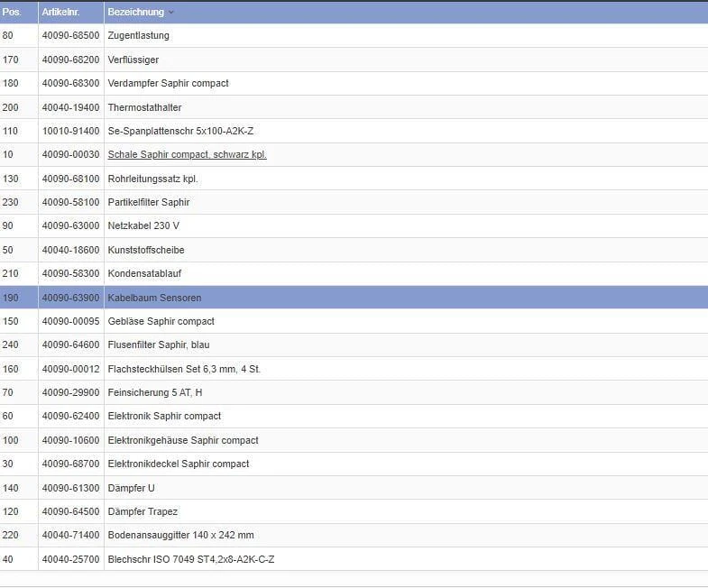Select Partikelfilter Saphir row
708x588 pixels.
tap(354, 202)
